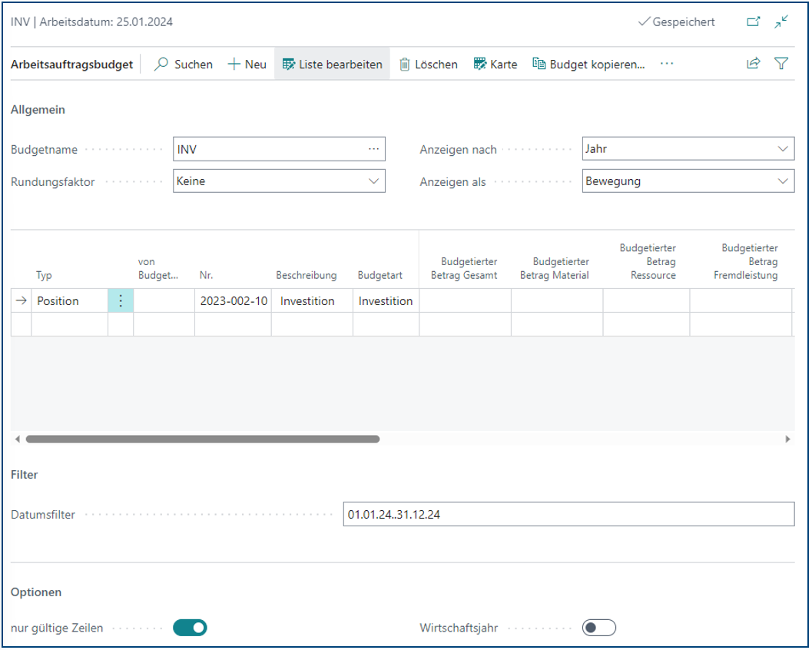Click the Karte icon

pos(480,64)
